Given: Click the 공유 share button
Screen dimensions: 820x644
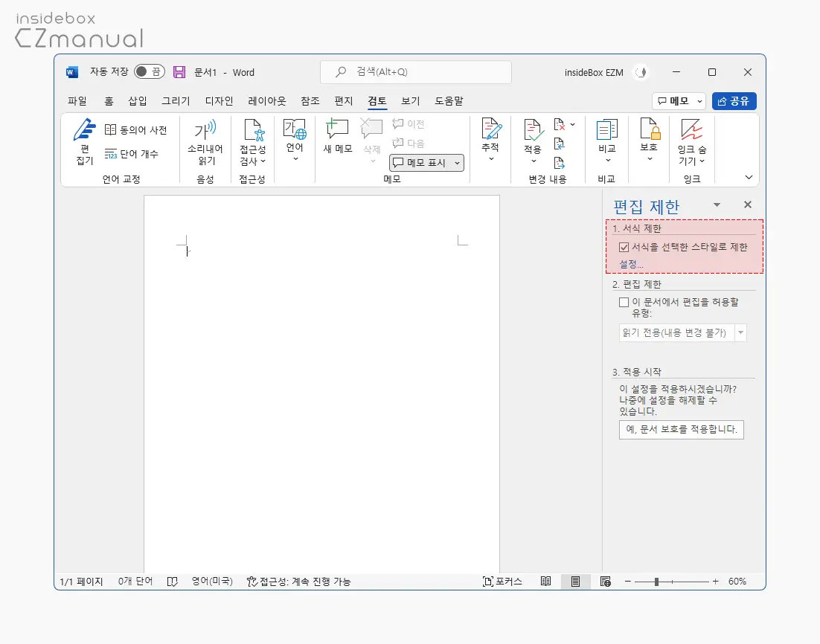Looking at the screenshot, I should [x=734, y=101].
